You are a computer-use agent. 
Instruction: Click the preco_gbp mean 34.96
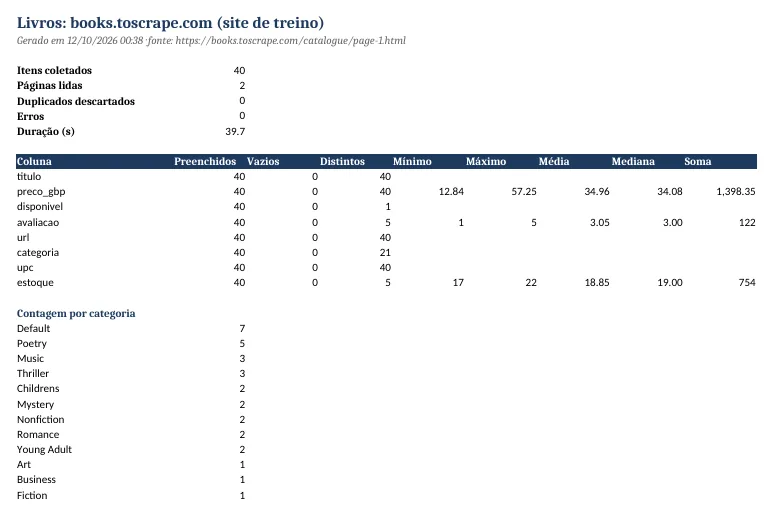coord(597,191)
